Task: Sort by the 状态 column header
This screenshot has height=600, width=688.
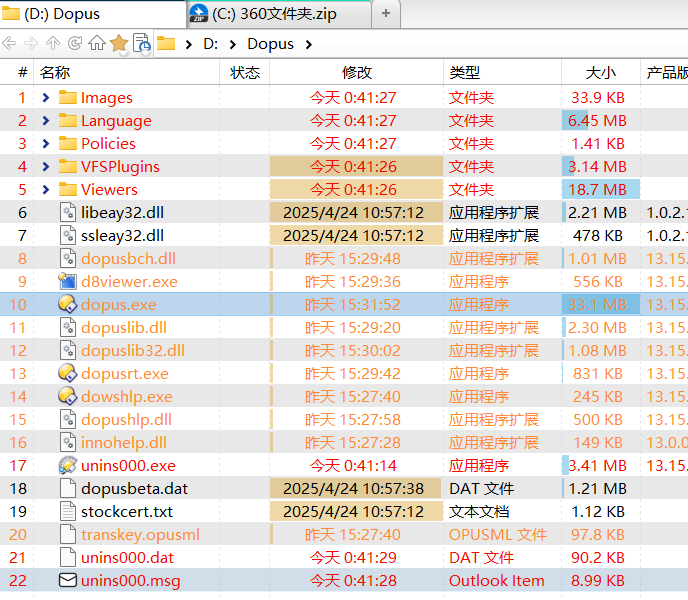Action: point(244,72)
